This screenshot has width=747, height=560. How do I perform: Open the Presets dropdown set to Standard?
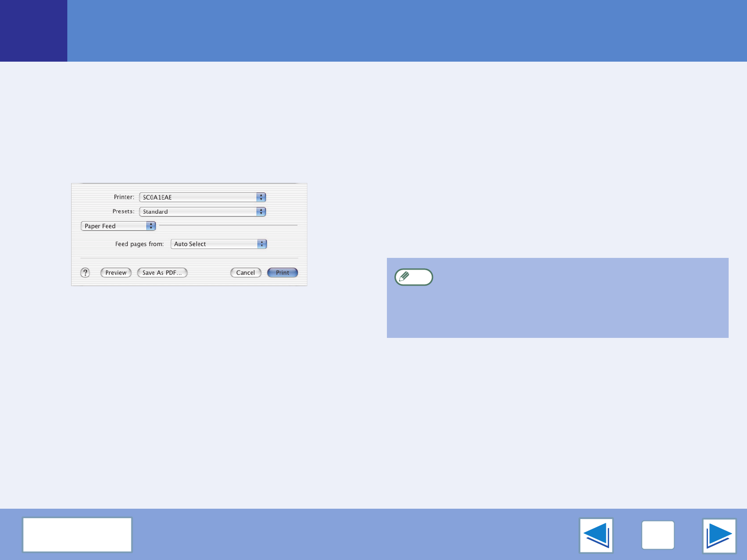point(202,212)
